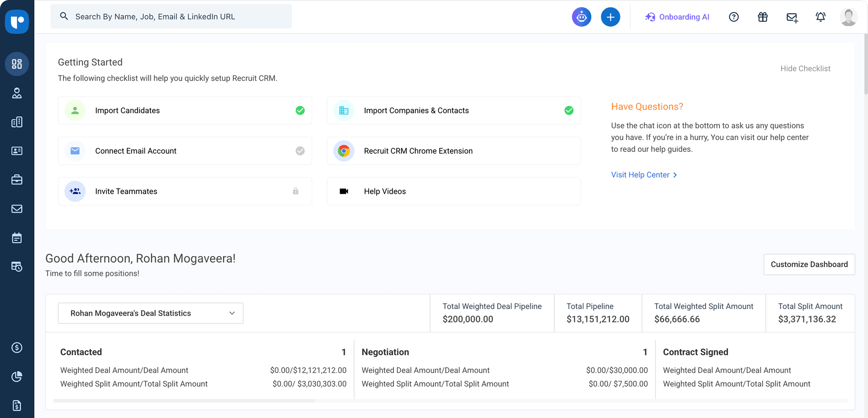The height and width of the screenshot is (418, 868).
Task: Click the Visit Help Center arrow chevron
Action: click(x=675, y=175)
